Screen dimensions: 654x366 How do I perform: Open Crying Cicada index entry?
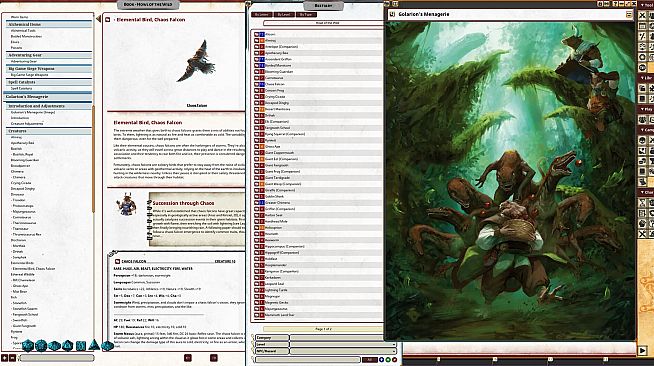tap(21, 183)
